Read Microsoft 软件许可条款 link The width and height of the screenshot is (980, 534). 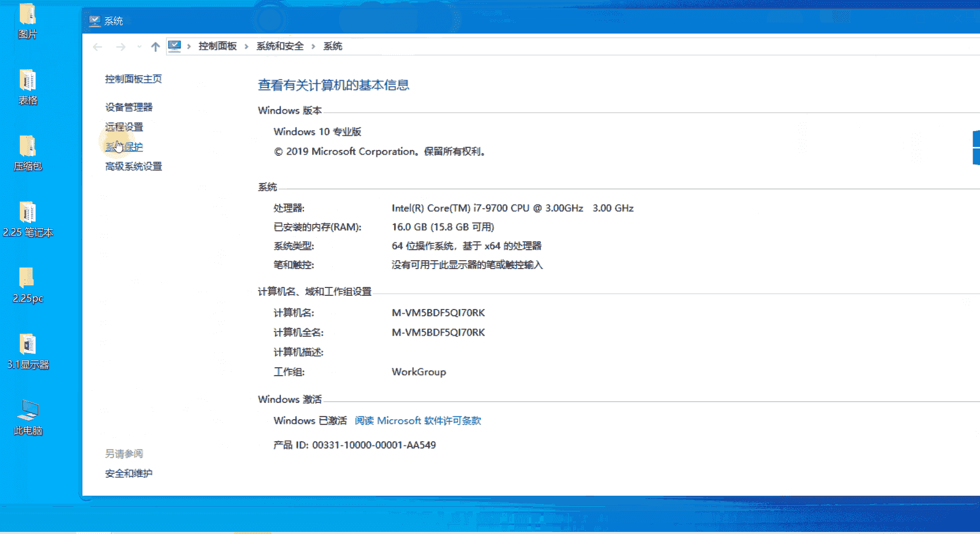coord(418,421)
